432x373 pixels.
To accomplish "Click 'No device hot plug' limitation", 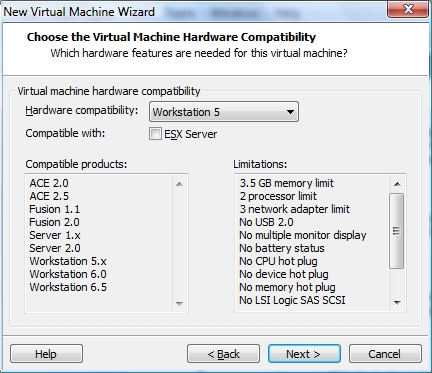I will click(x=284, y=274).
